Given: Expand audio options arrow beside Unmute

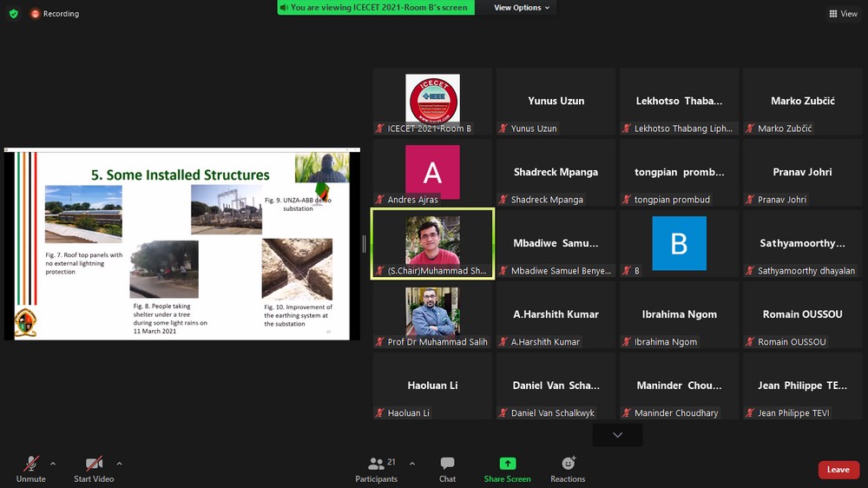Looking at the screenshot, I should point(53,464).
